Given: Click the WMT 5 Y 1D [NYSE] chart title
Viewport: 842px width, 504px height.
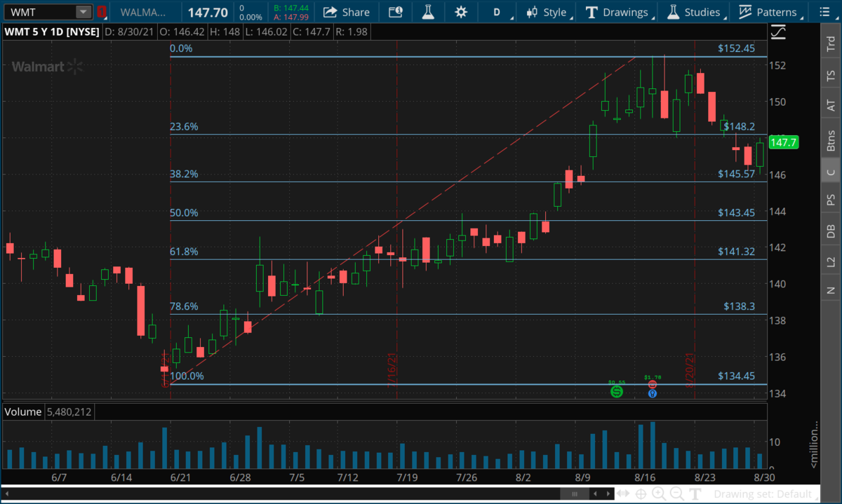Looking at the screenshot, I should [51, 32].
